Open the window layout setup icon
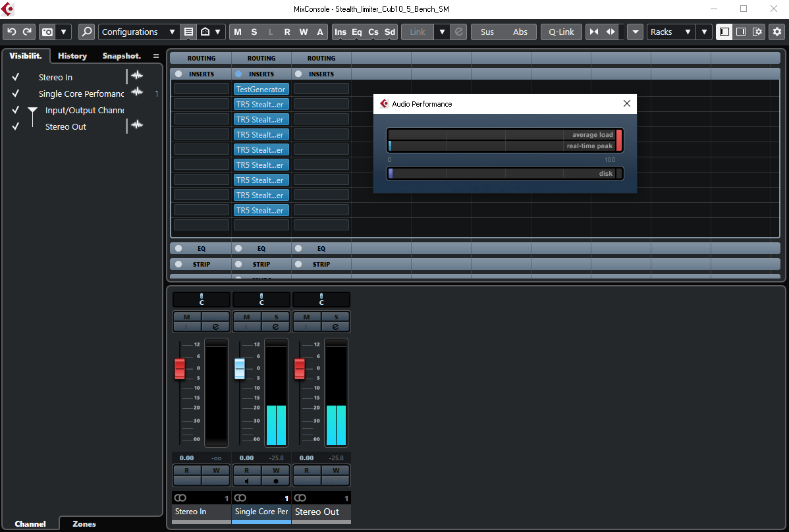Image resolution: width=789 pixels, height=532 pixels. pyautogui.click(x=757, y=32)
